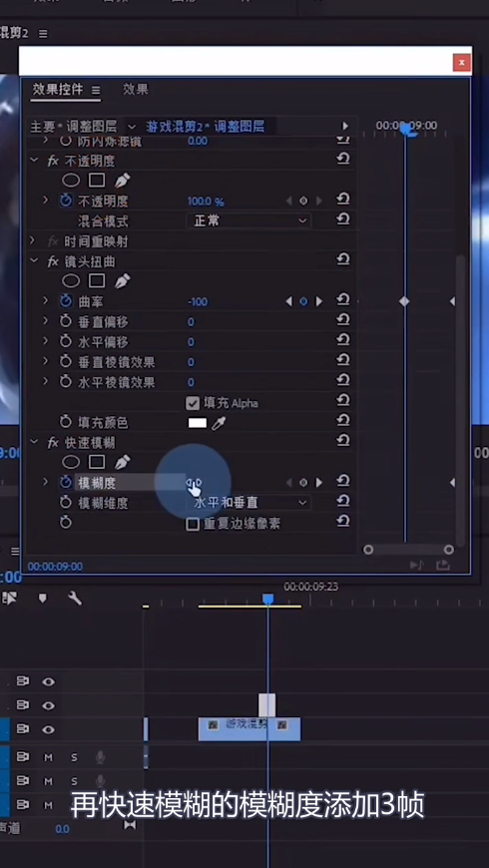The width and height of the screenshot is (489, 868).
Task: Collapse the 快速模糊 effect section
Action: 34,442
